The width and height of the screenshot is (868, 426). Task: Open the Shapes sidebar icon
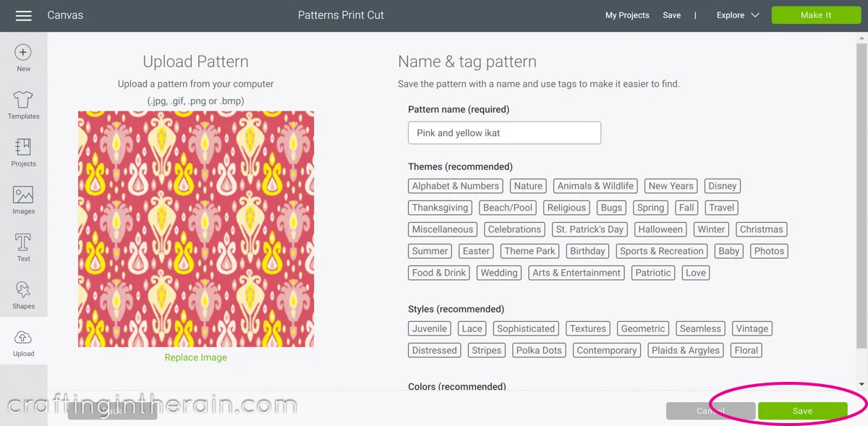click(x=23, y=290)
